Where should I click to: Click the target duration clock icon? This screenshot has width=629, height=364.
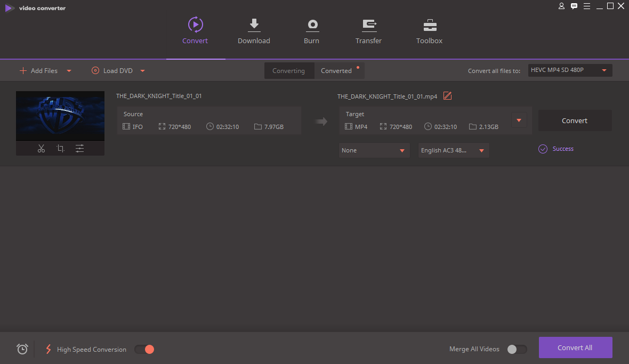428,126
